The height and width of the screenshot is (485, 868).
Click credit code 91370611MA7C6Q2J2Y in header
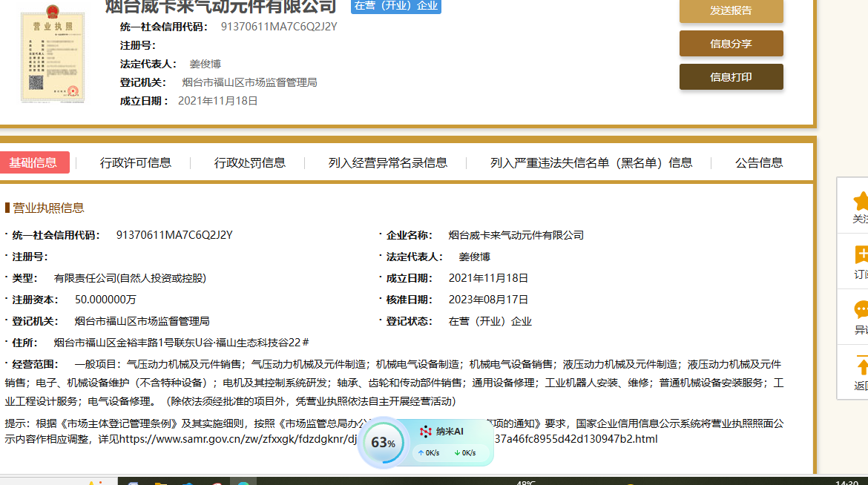(x=279, y=27)
